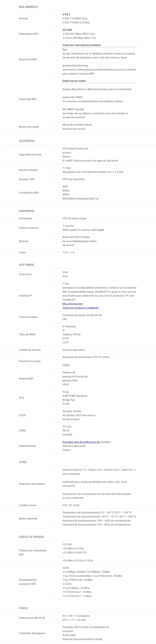Click the DATOS DE PRUEBA heading

click(31, 537)
